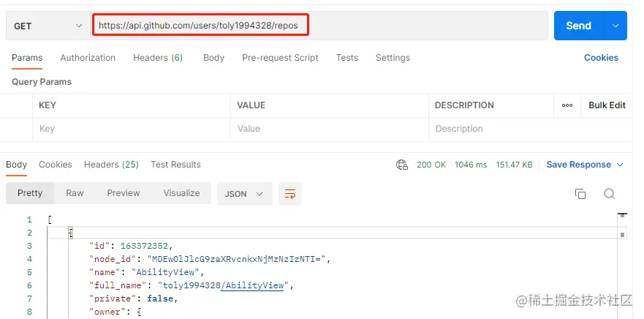Click the Value input cell
This screenshot has height=319, width=644.
330,129
